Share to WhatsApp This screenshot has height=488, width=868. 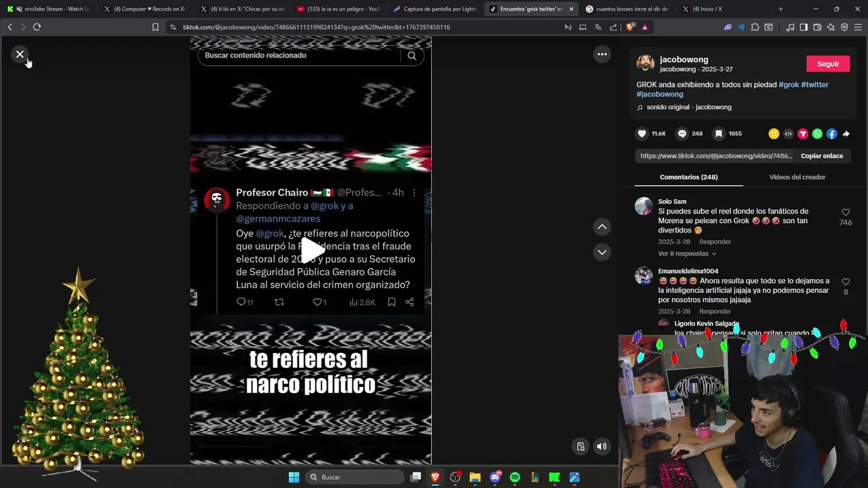[817, 134]
